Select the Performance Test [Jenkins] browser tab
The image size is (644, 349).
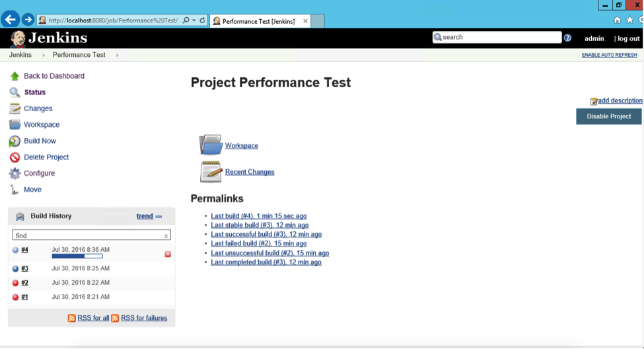point(260,21)
